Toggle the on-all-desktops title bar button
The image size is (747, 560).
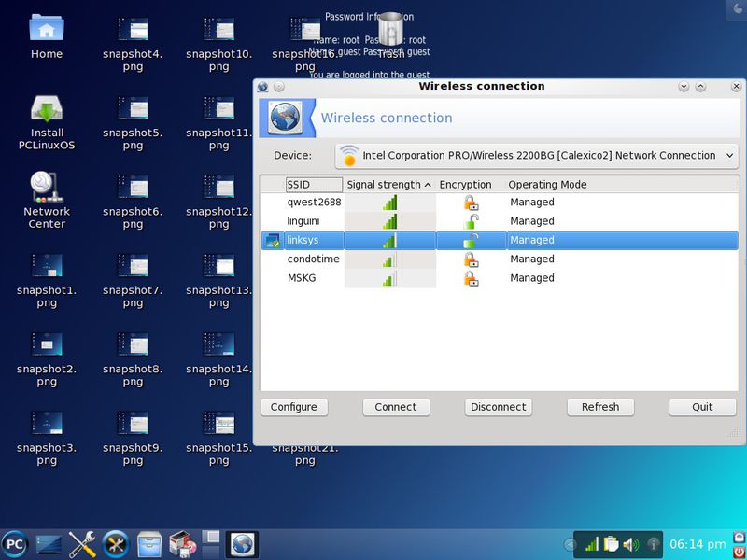tap(279, 87)
